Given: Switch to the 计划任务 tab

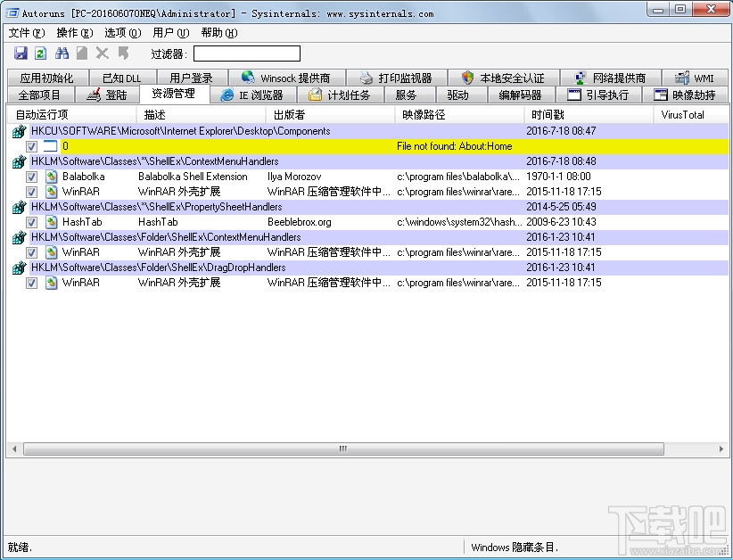Looking at the screenshot, I should pos(340,95).
